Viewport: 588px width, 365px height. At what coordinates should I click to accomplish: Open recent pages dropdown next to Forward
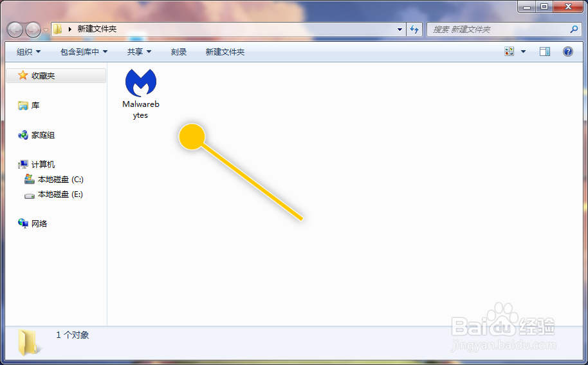[x=46, y=30]
